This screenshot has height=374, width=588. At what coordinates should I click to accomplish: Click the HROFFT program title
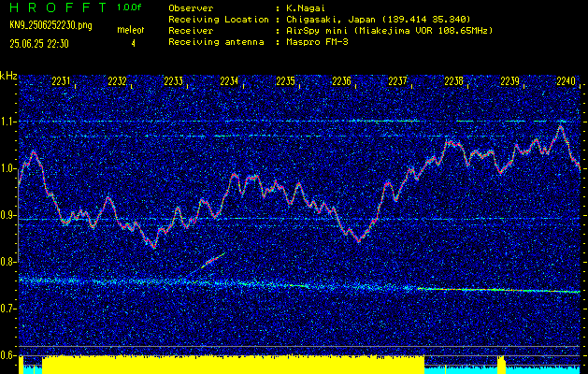(x=58, y=7)
